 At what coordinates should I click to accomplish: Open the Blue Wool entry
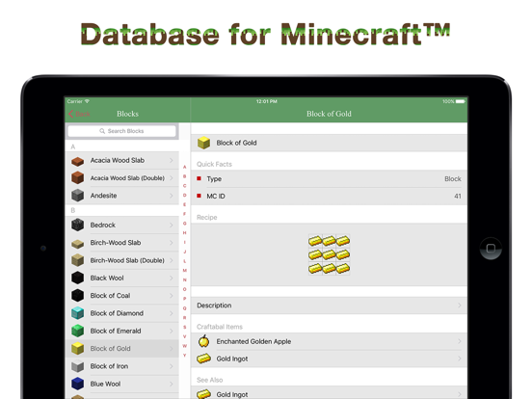point(122,384)
